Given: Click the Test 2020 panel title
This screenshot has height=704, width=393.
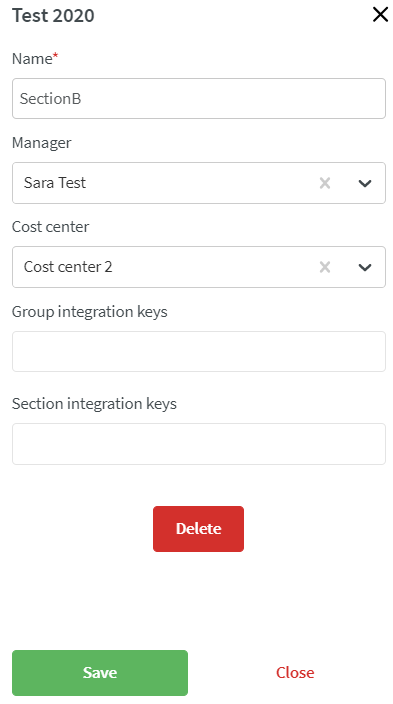Looking at the screenshot, I should [53, 16].
